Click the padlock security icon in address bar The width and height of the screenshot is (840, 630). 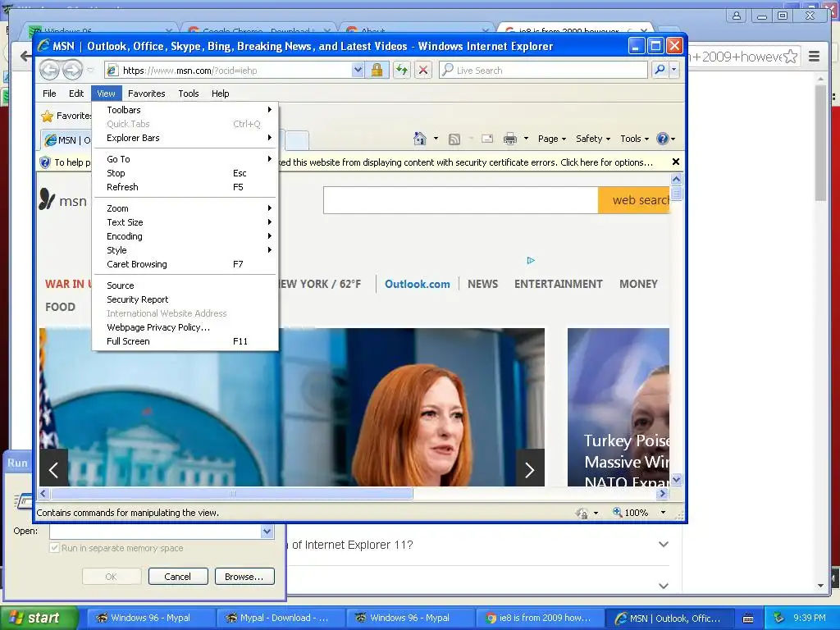(377, 71)
